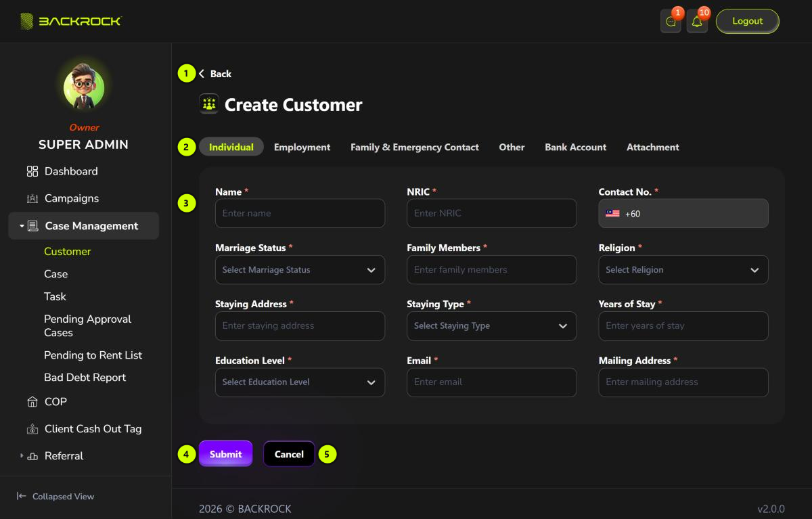Click the Case Management icon
The height and width of the screenshot is (519, 812).
pos(32,226)
